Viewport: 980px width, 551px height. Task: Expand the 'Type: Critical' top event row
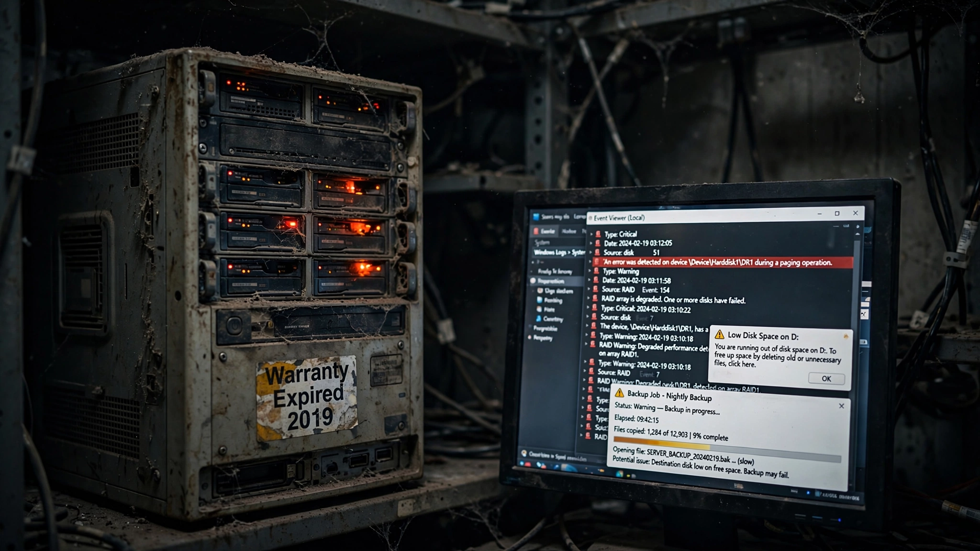(x=591, y=234)
